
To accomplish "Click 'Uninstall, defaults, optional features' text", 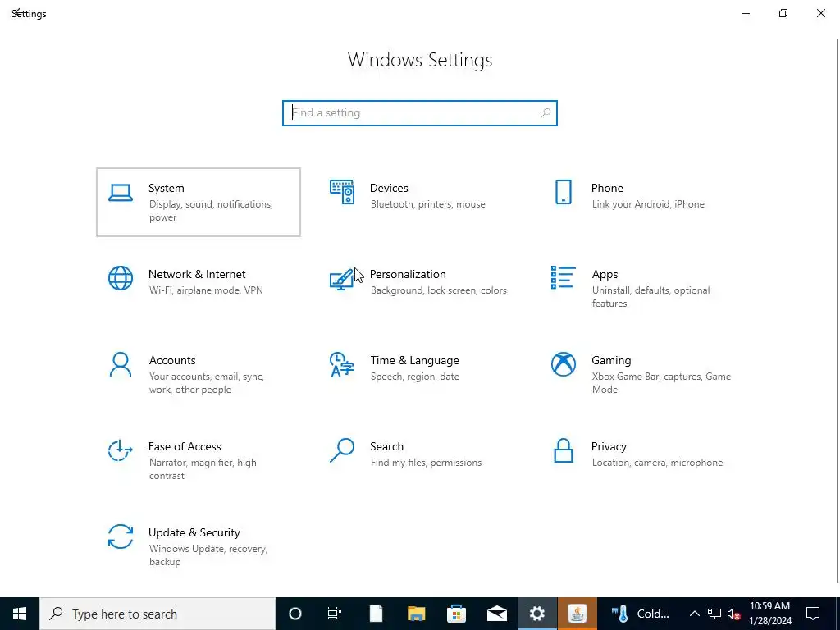I will tap(651, 297).
